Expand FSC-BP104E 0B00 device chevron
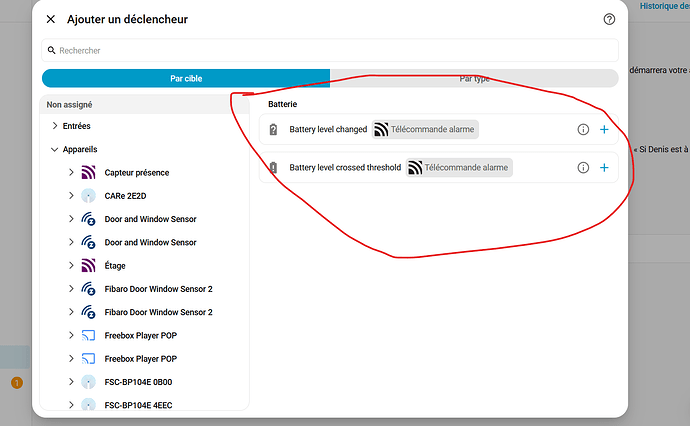This screenshot has width=690, height=426. pos(71,382)
